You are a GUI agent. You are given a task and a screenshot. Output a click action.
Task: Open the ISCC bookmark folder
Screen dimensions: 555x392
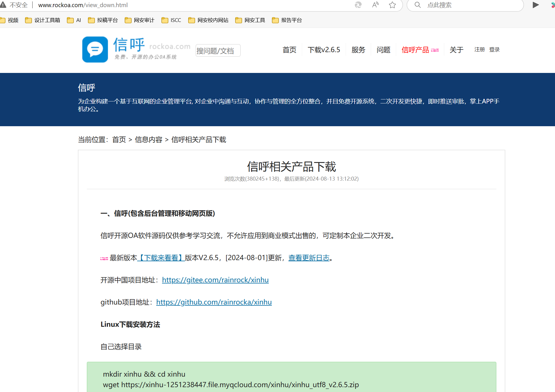171,20
